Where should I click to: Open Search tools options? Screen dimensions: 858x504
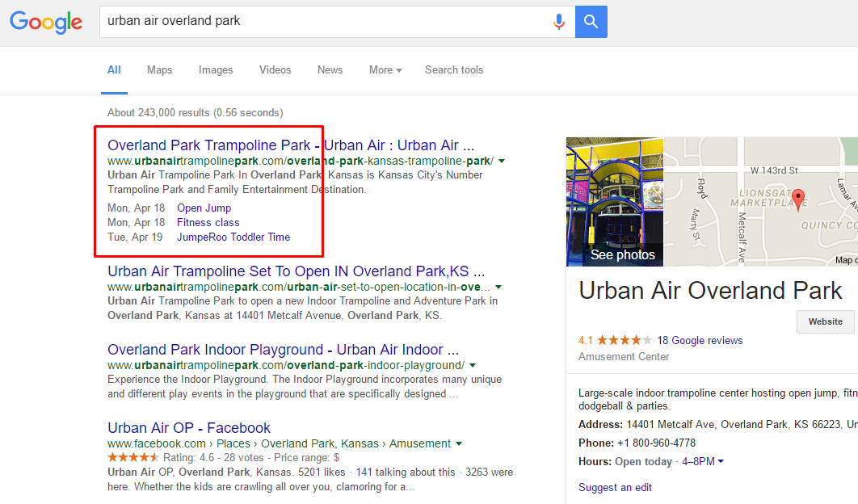tap(454, 70)
